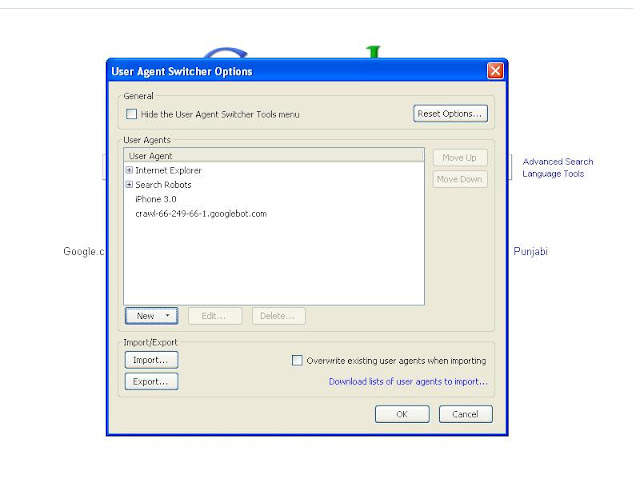Image resolution: width=640 pixels, height=487 pixels.
Task: Select crawl-66-249-66-1.googlebot.com entry
Action: (x=201, y=214)
